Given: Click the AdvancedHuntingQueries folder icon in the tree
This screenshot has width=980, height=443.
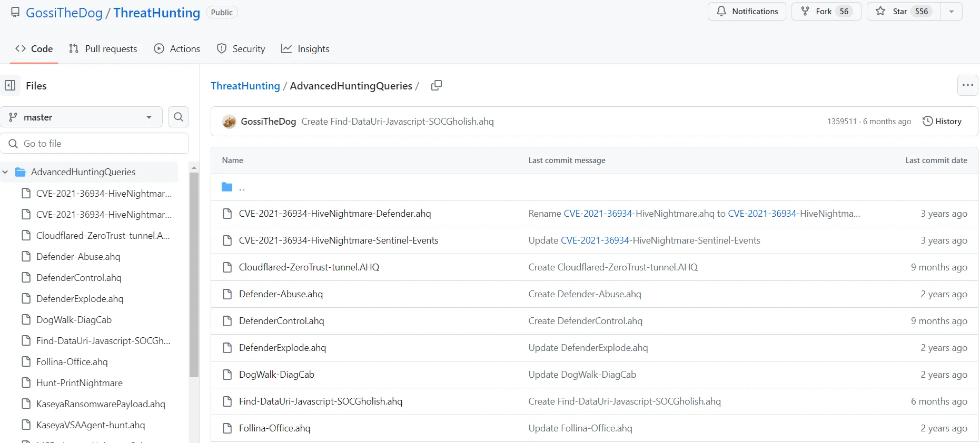Looking at the screenshot, I should [21, 172].
